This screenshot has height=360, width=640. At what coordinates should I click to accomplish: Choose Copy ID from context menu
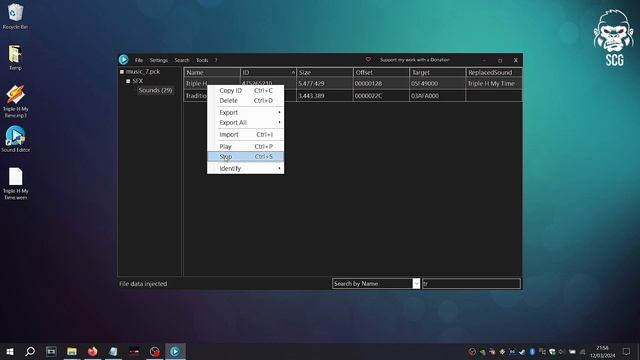(x=246, y=90)
